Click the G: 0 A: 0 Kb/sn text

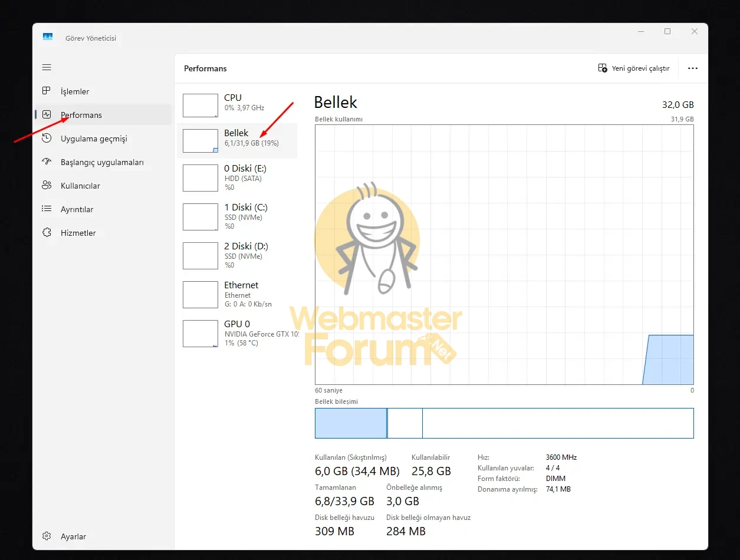pyautogui.click(x=248, y=304)
